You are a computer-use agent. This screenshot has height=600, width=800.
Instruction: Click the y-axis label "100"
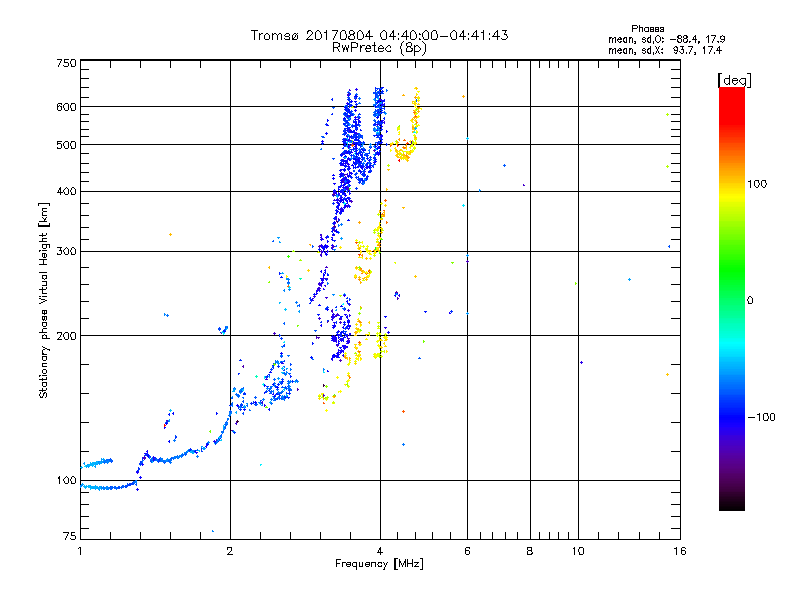(x=66, y=480)
